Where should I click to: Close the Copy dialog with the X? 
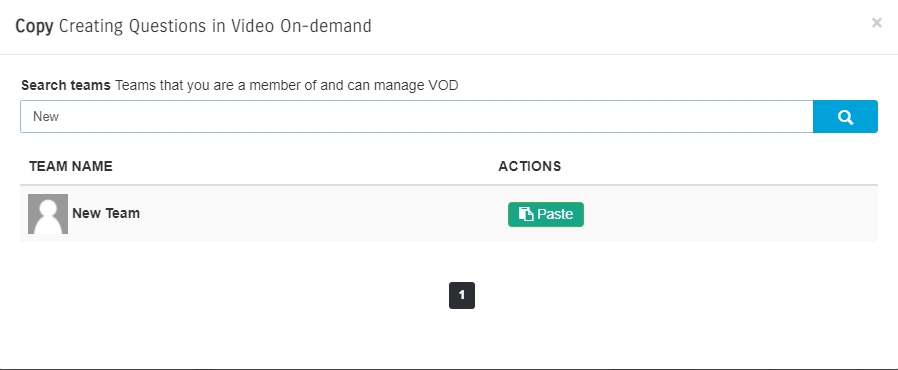[876, 23]
